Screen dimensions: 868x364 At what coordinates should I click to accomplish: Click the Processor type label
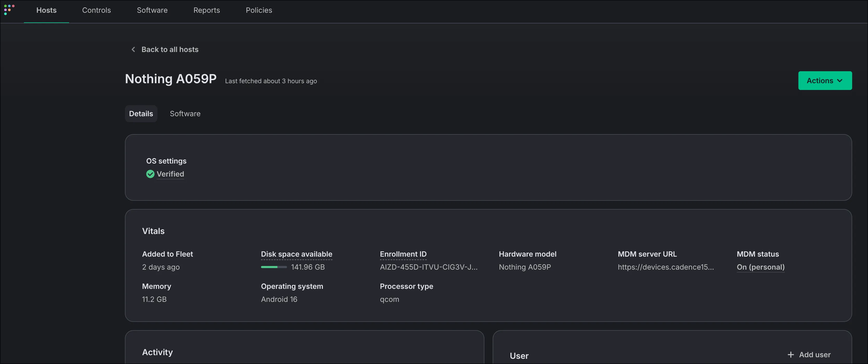tap(406, 287)
